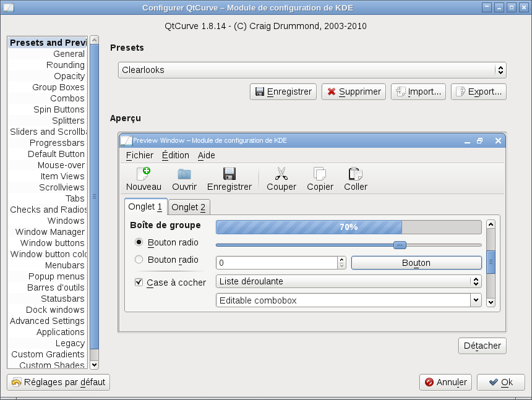Switch to the Onglet 2 tab

189,207
